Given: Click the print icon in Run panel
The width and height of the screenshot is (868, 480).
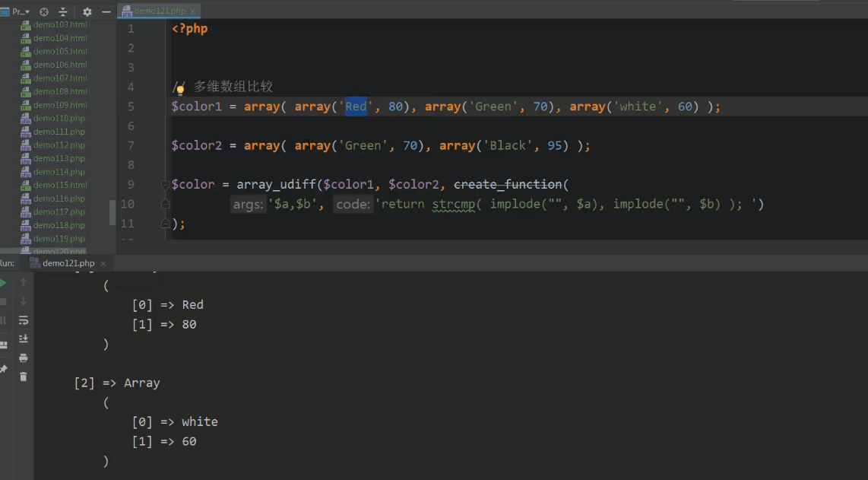Looking at the screenshot, I should click(x=24, y=358).
